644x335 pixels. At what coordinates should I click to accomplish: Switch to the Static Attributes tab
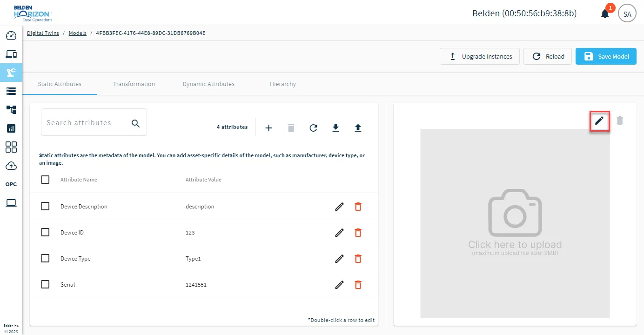(x=60, y=84)
